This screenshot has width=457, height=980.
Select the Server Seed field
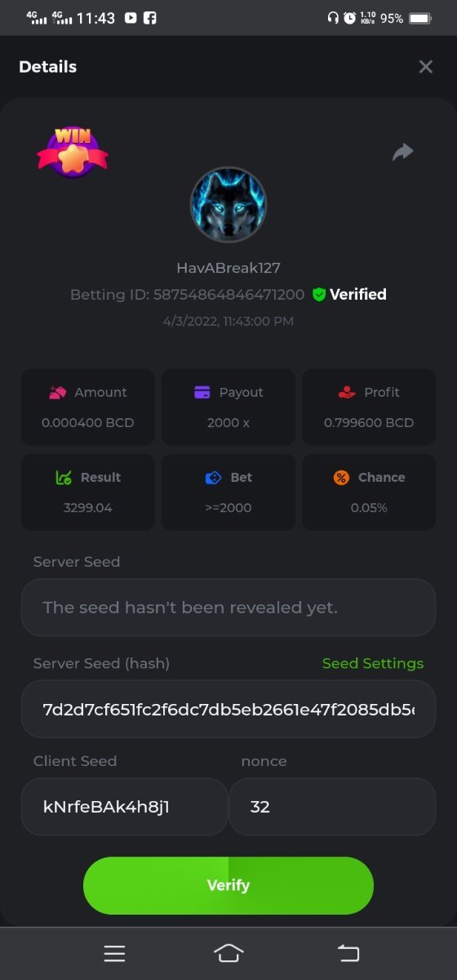click(228, 608)
